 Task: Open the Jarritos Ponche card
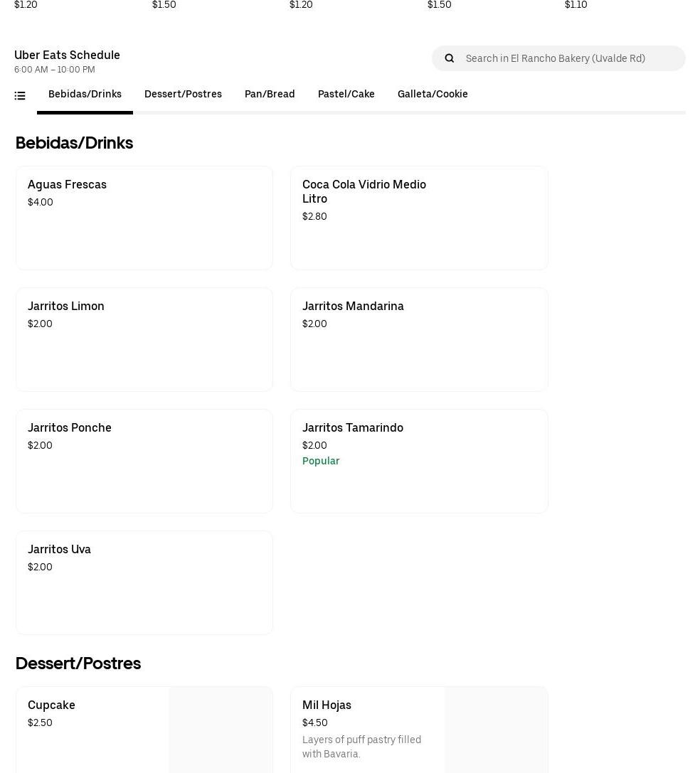click(144, 461)
